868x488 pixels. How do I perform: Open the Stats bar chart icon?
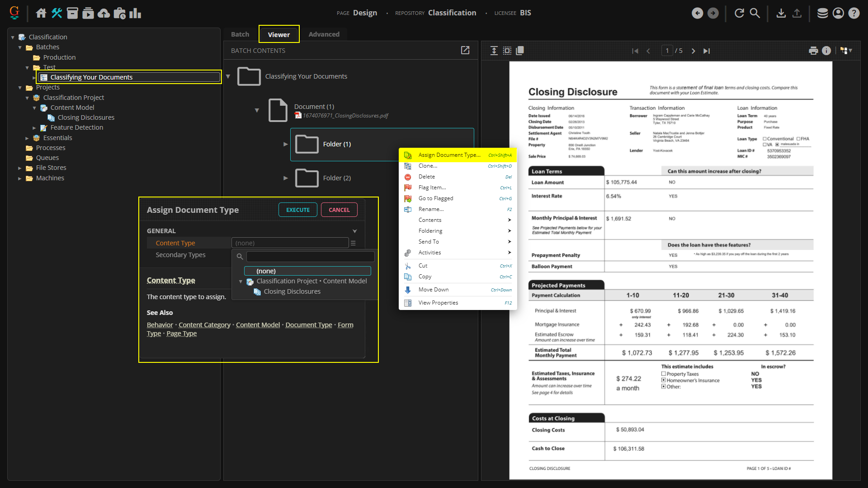(x=135, y=13)
